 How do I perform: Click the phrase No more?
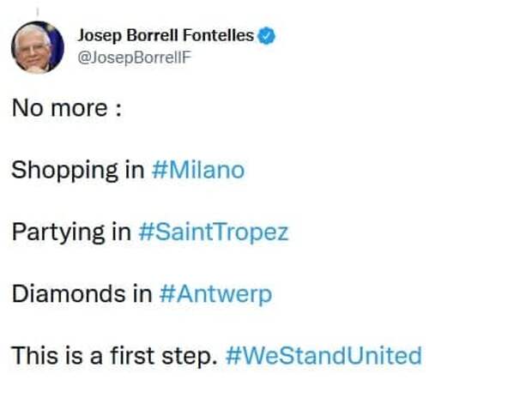60,108
